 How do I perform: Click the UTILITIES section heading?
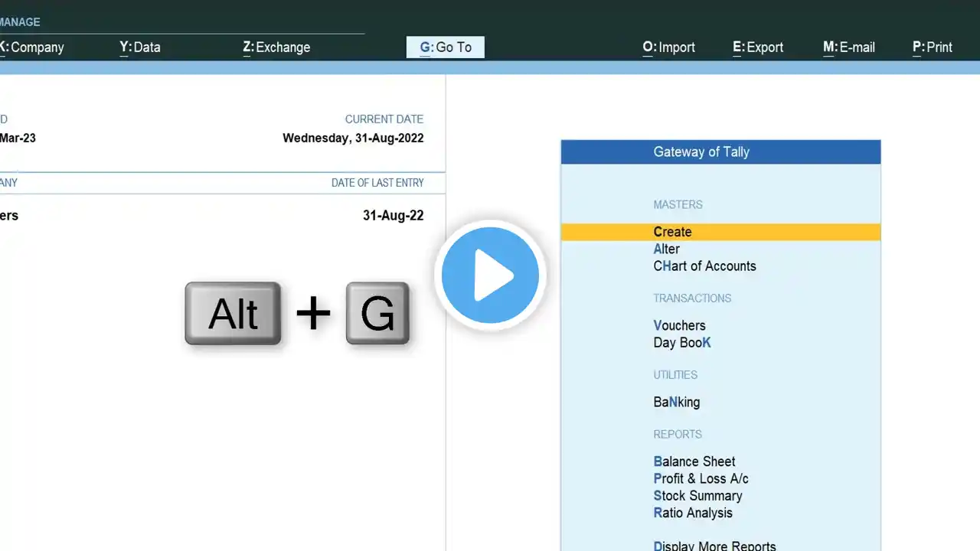tap(675, 375)
